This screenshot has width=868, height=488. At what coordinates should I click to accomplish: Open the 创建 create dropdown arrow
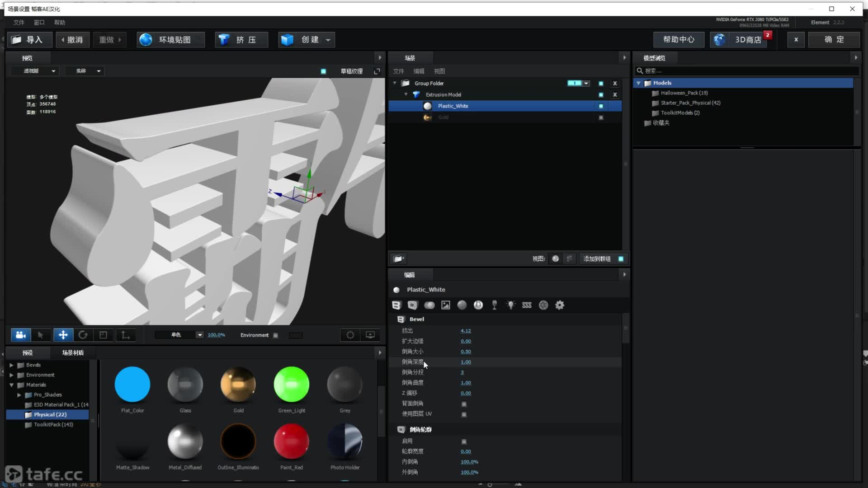click(x=328, y=40)
